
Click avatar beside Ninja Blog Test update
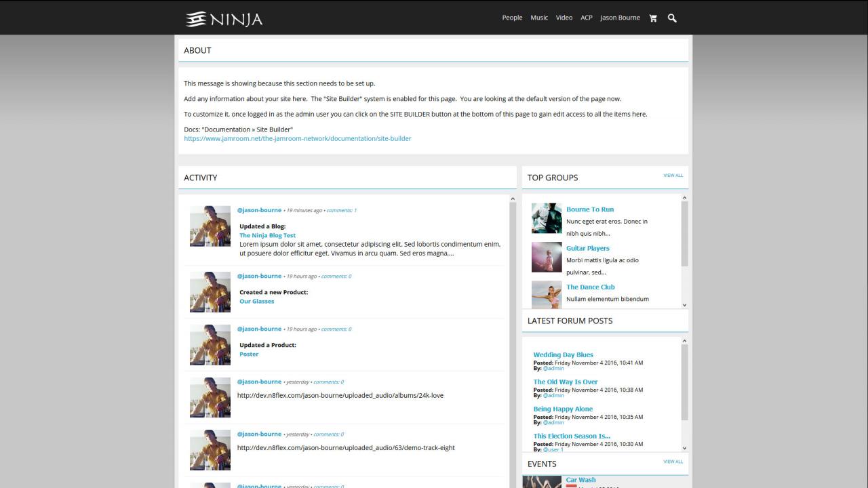point(210,226)
